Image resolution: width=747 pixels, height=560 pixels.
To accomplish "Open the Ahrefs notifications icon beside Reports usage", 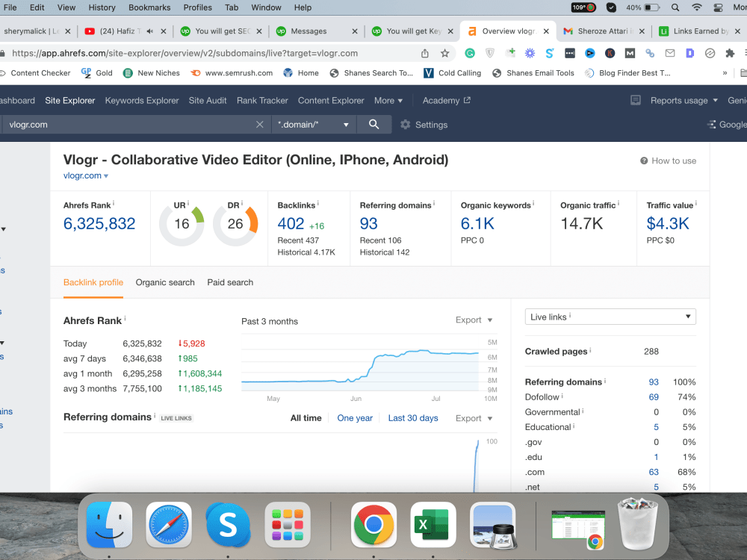I will 636,100.
